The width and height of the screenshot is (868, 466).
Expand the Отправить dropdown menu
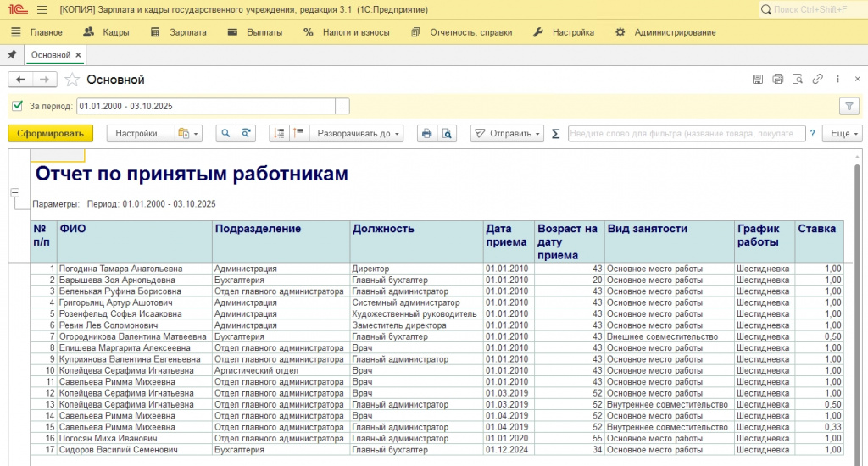point(507,134)
